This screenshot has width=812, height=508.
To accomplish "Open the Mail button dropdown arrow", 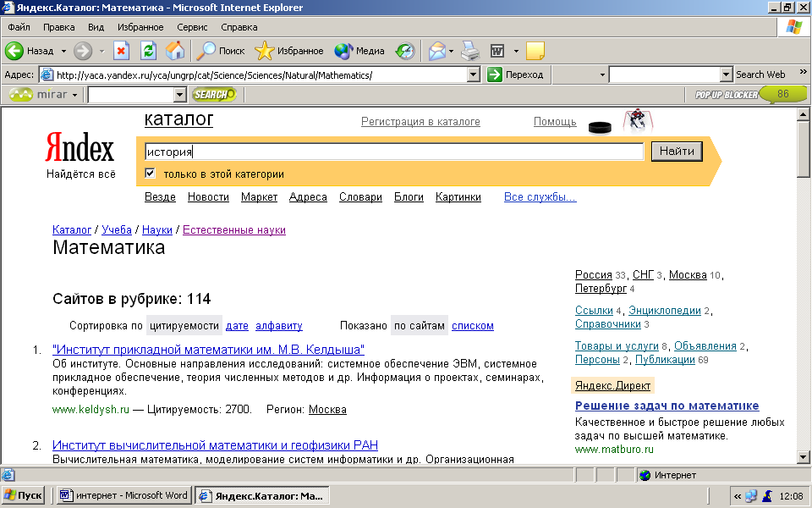I will coord(451,51).
